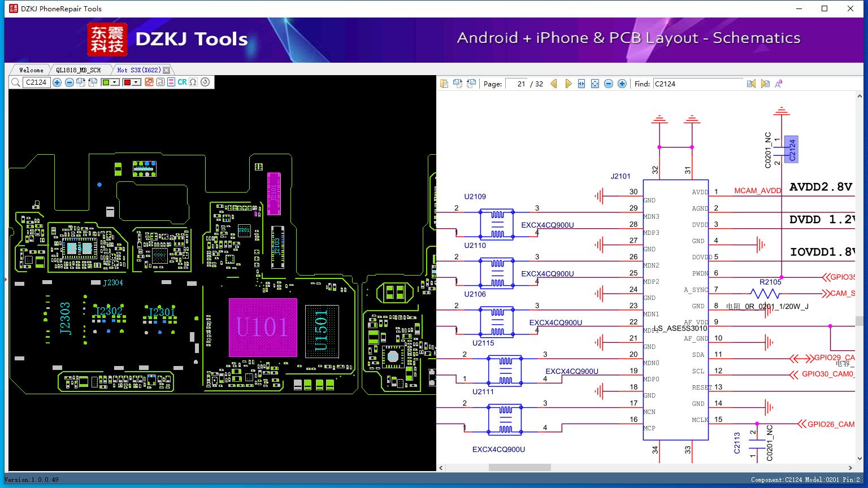
Task: Toggle match case option in Find bar
Action: coord(779,84)
